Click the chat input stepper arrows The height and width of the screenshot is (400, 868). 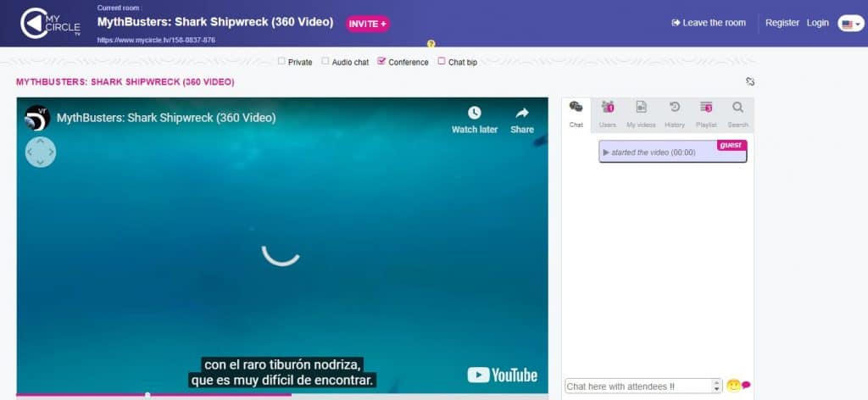click(x=717, y=386)
